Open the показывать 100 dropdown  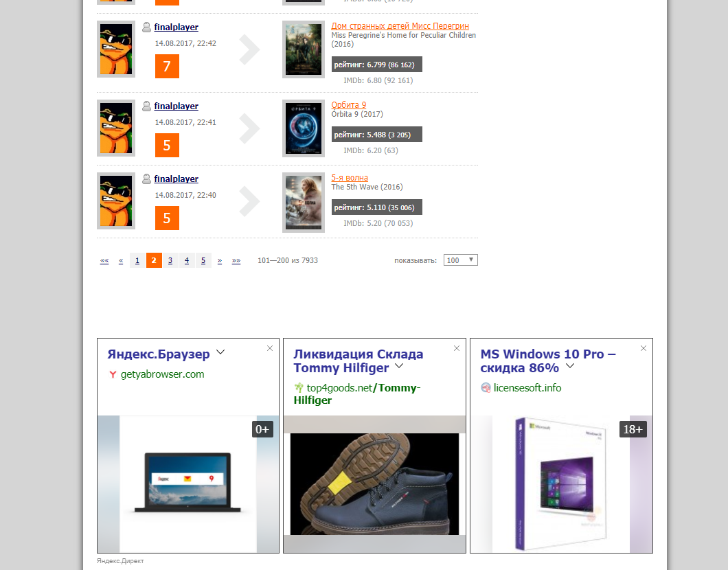click(x=461, y=260)
